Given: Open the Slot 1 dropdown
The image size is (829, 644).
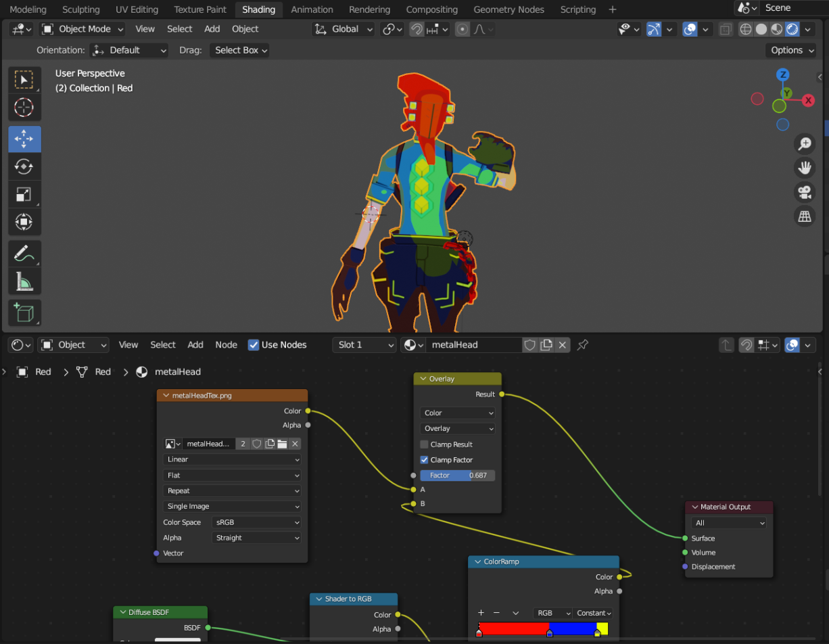Looking at the screenshot, I should 364,345.
